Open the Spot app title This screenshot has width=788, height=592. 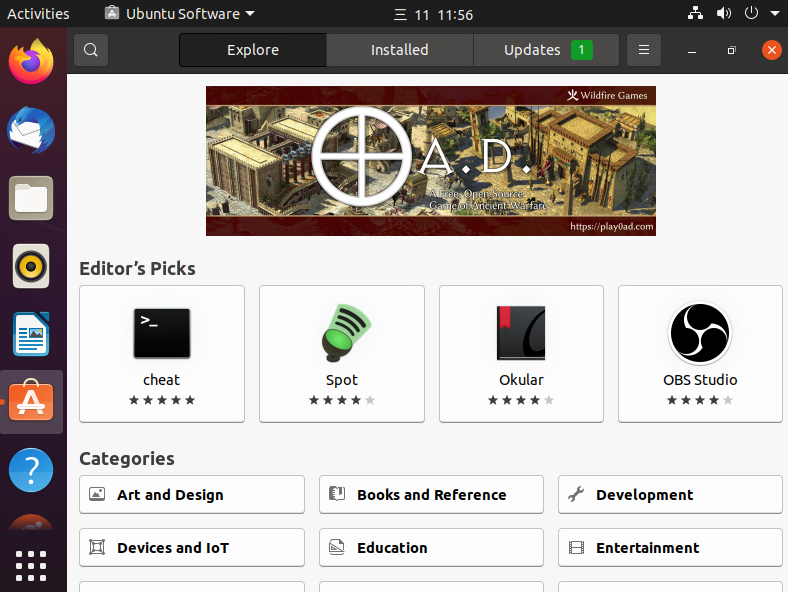(x=342, y=380)
